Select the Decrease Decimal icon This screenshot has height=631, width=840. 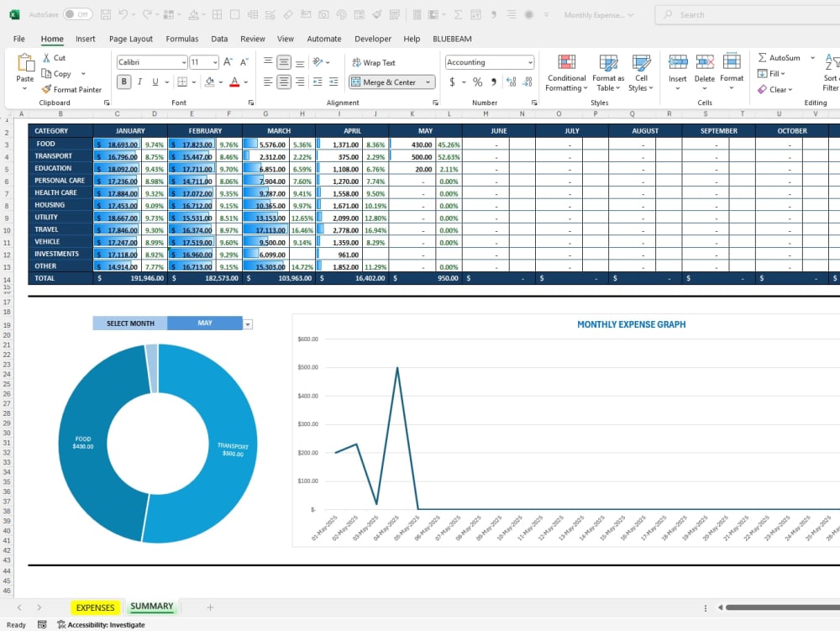[528, 82]
